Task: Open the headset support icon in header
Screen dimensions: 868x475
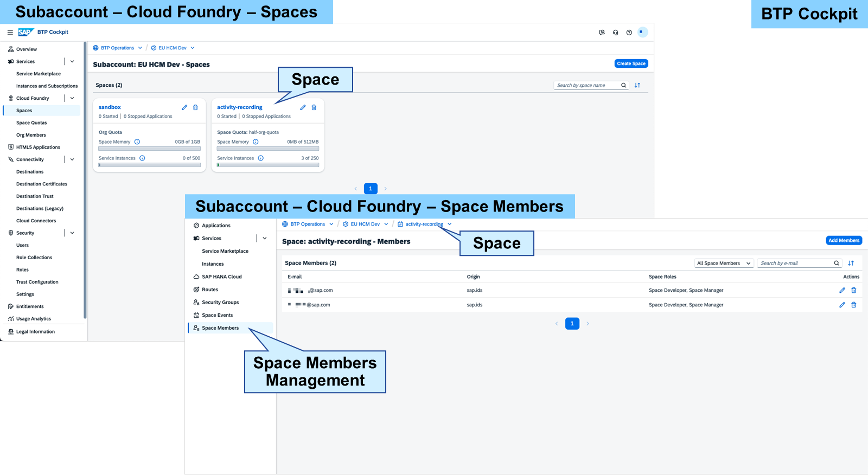Action: click(x=615, y=33)
